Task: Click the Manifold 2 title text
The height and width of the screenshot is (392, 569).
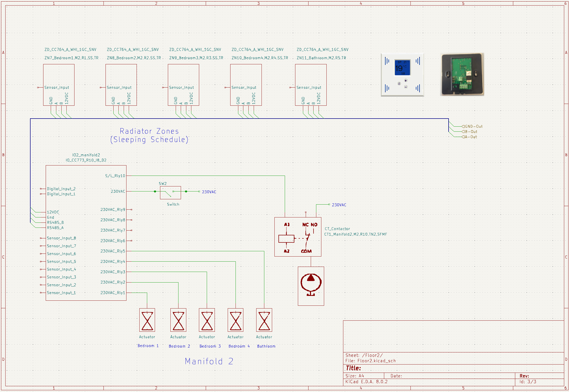Action: pyautogui.click(x=209, y=361)
